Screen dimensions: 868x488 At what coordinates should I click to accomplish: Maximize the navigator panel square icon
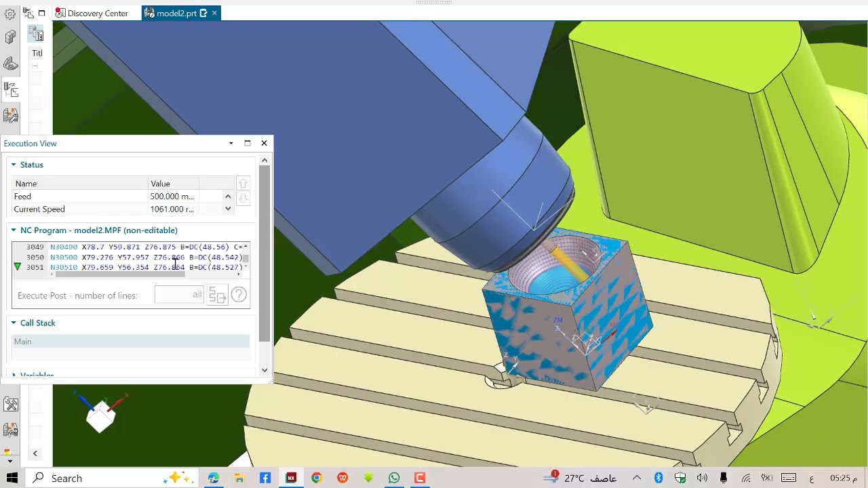coord(41,13)
